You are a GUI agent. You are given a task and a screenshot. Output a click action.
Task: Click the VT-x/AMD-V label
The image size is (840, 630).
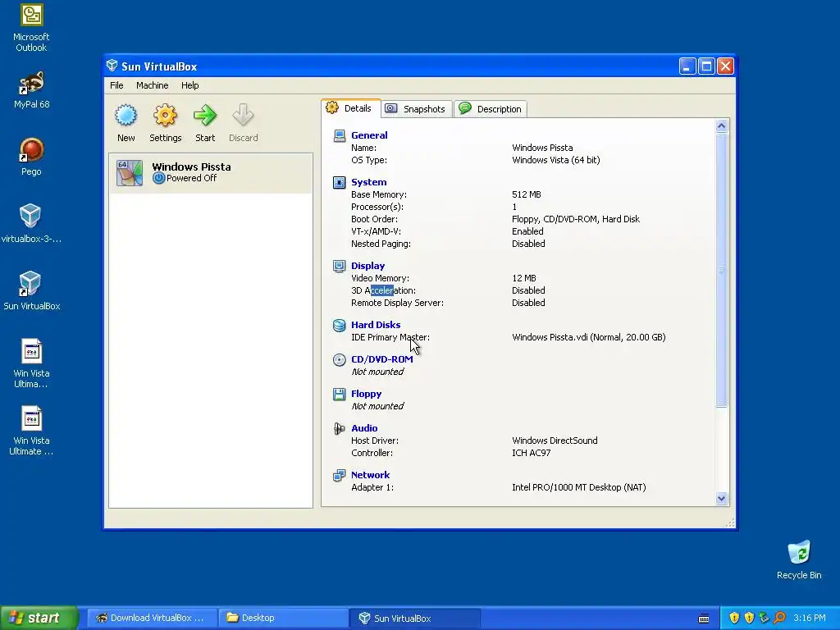376,231
